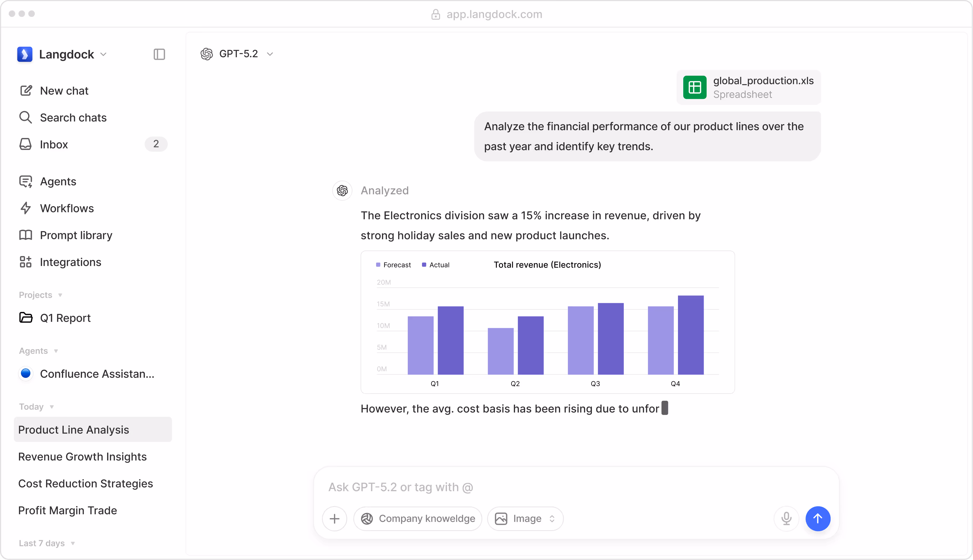
Task: Open the GPT-5.2 model dropdown
Action: [x=237, y=54]
